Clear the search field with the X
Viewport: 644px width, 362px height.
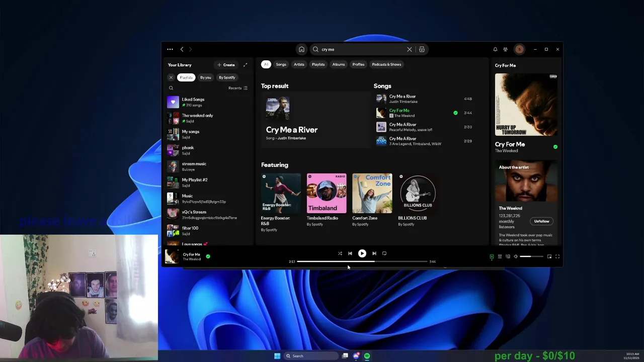point(410,49)
